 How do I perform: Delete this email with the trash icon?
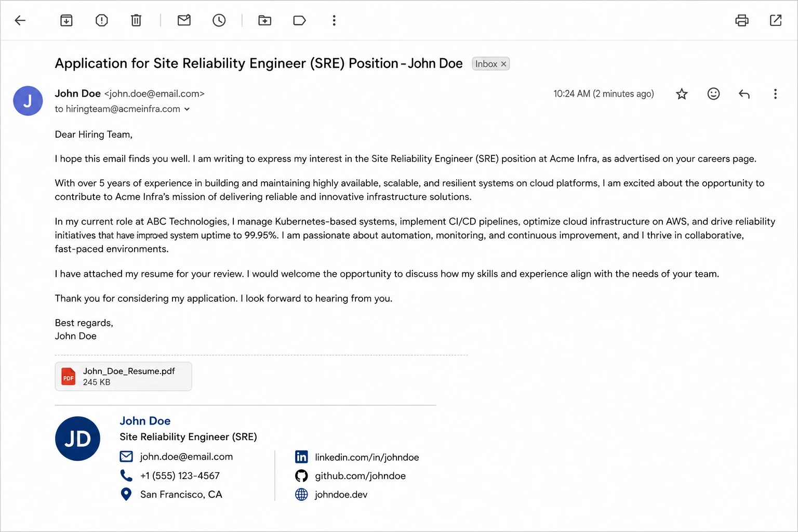pyautogui.click(x=136, y=20)
